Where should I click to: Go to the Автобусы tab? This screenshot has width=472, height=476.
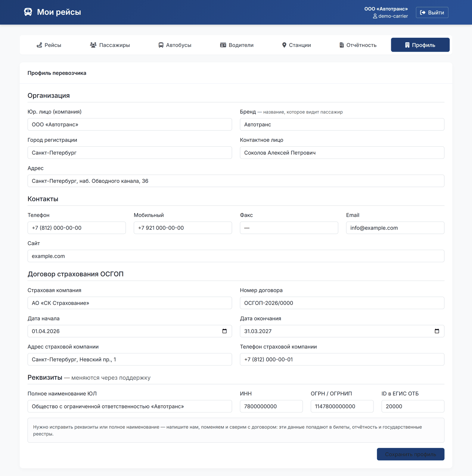(x=175, y=45)
